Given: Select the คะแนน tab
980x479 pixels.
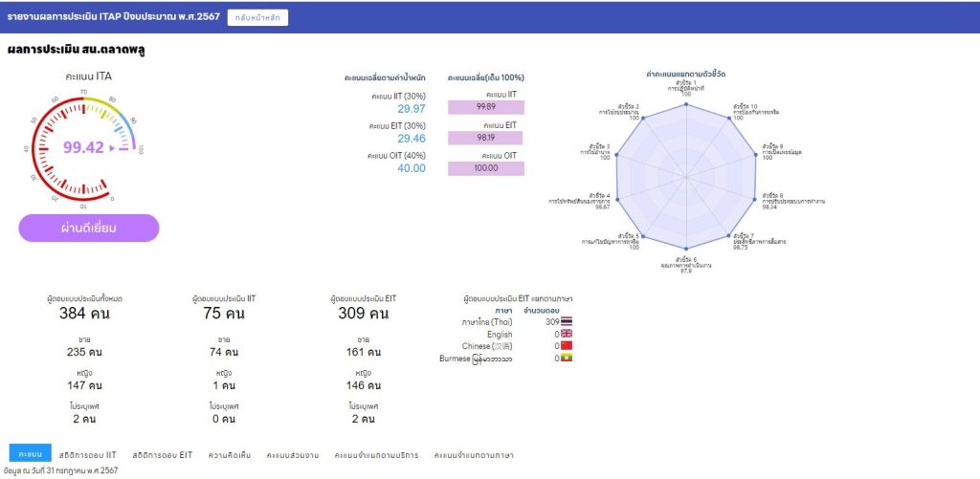Looking at the screenshot, I should (x=30, y=454).
